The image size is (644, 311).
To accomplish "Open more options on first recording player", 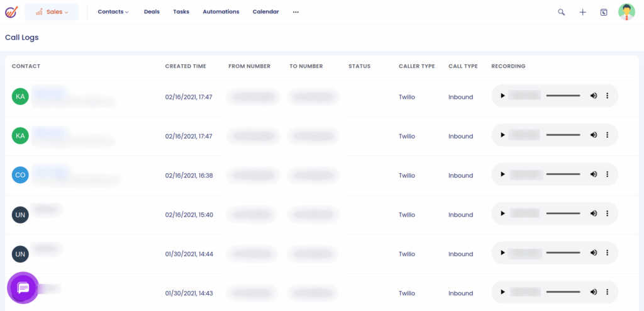I will [x=607, y=96].
